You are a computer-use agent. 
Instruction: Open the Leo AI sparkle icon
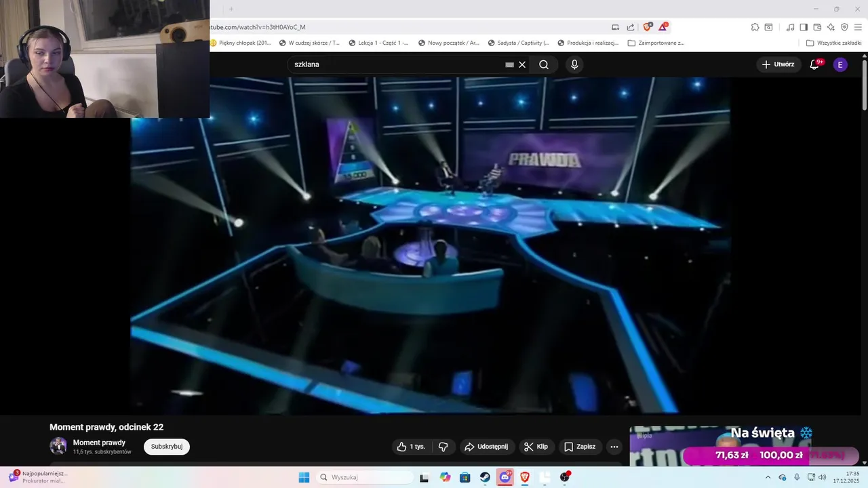click(831, 27)
